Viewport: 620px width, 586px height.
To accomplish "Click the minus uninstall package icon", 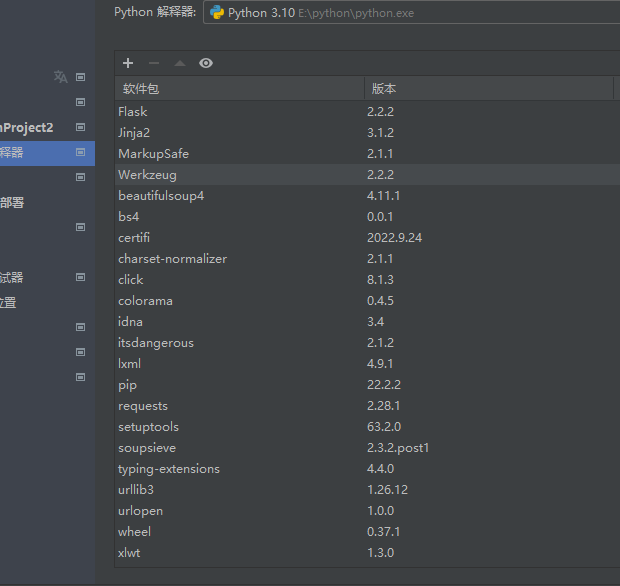I will click(154, 63).
